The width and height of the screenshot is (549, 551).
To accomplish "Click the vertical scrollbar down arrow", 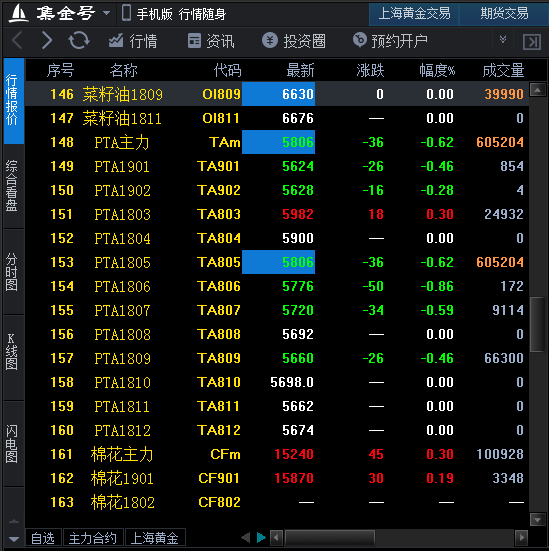I will [537, 519].
